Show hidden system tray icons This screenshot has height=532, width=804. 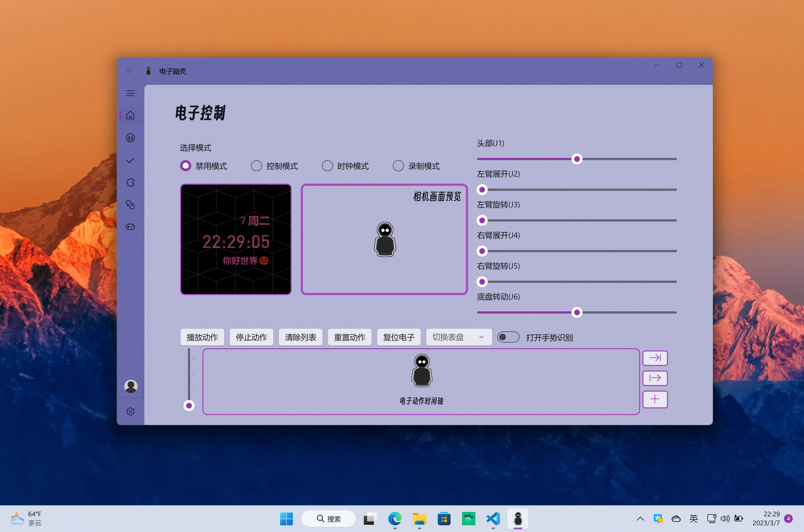(640, 519)
